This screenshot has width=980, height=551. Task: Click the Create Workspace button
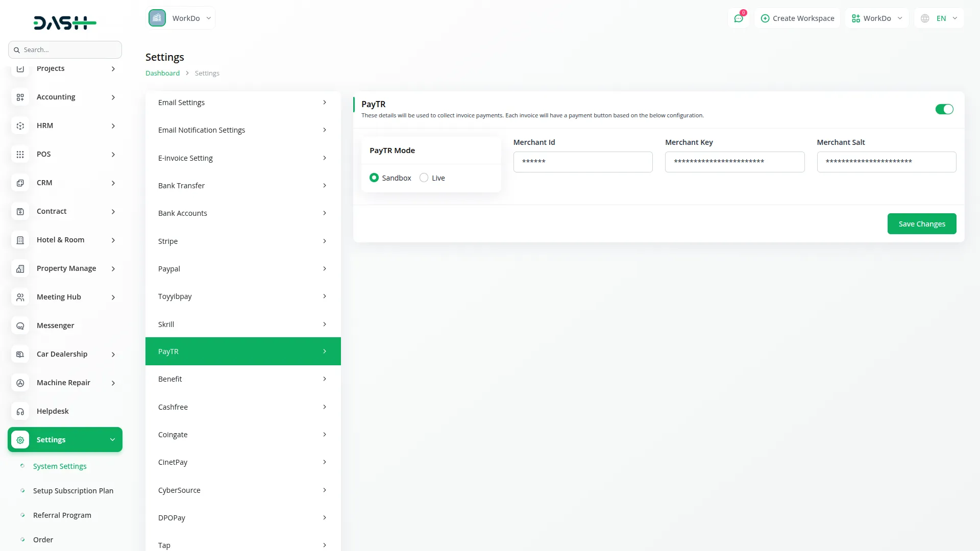pos(797,18)
